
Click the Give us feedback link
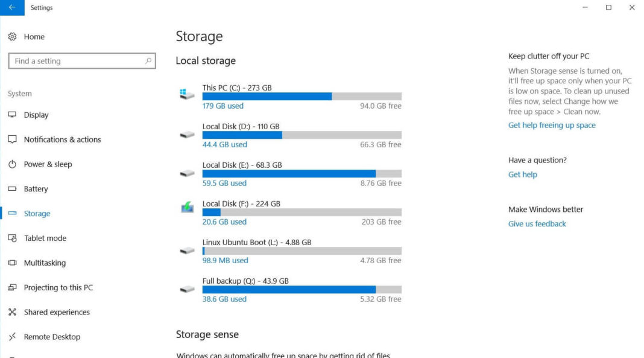pos(537,223)
